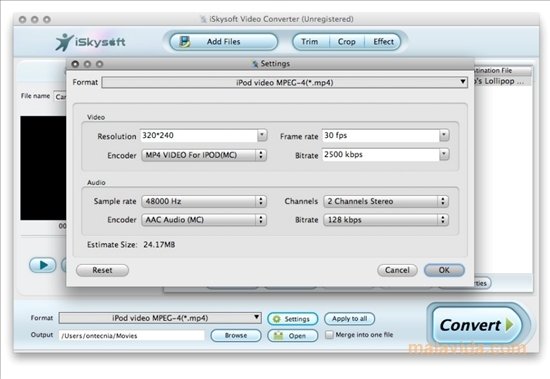Open the Frame rate 30 fps dropdown arrow
Viewport: 550px width, 379px height.
coord(444,135)
